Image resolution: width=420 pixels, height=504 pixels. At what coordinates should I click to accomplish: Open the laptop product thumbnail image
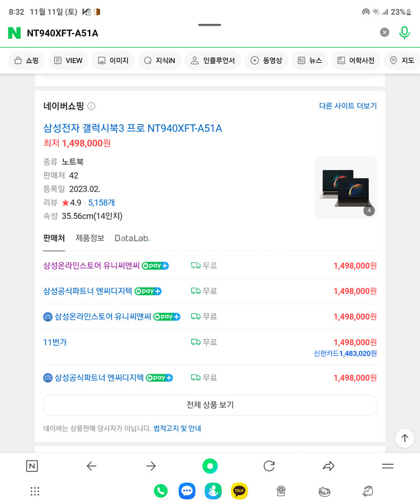(346, 187)
